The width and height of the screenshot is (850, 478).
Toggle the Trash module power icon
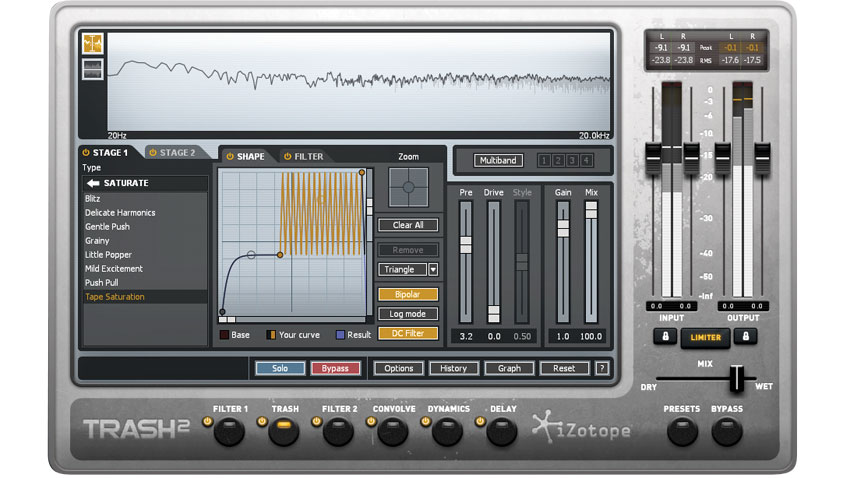tap(262, 421)
